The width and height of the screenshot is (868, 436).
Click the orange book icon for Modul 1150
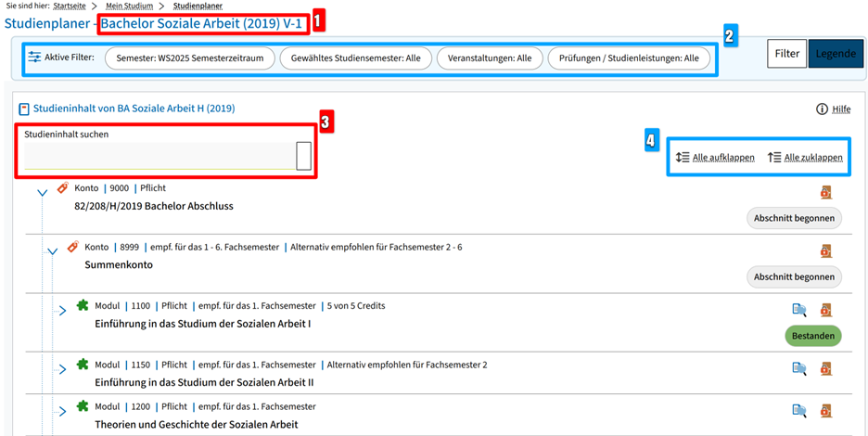point(825,368)
